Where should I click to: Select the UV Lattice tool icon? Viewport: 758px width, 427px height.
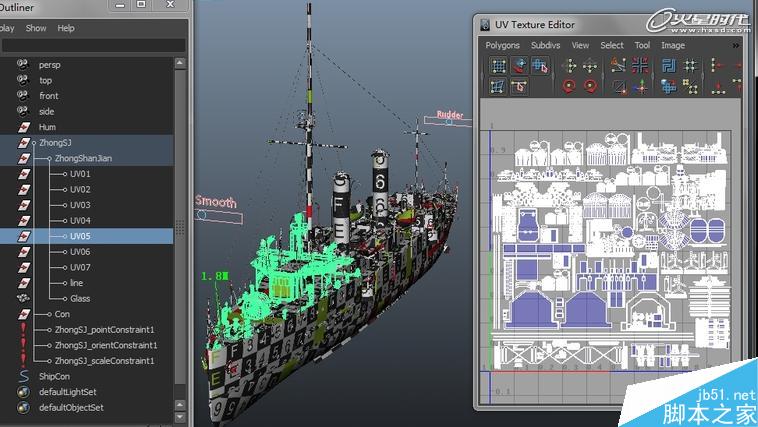[x=498, y=65]
